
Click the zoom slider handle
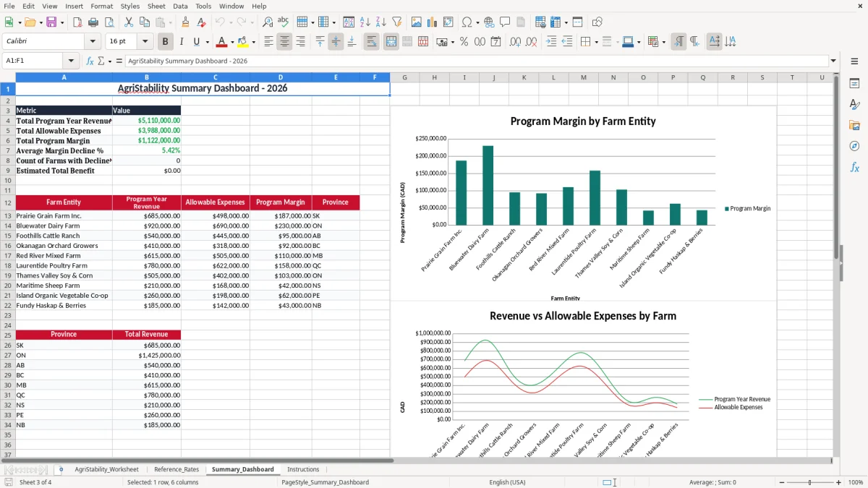[x=809, y=482]
